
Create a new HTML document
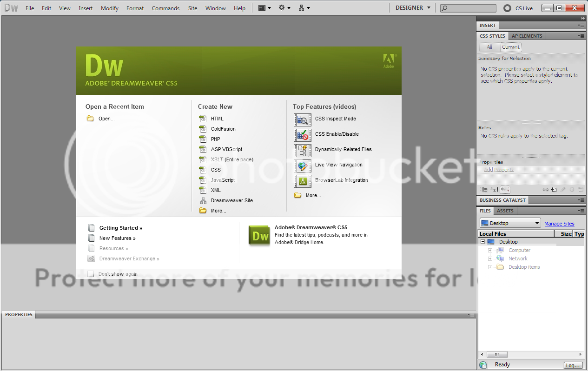click(x=217, y=119)
